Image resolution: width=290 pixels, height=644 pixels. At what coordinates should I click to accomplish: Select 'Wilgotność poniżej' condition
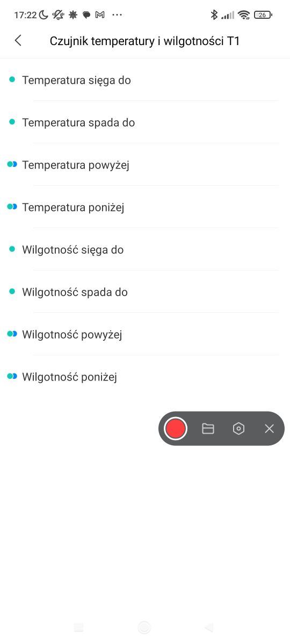click(145, 377)
